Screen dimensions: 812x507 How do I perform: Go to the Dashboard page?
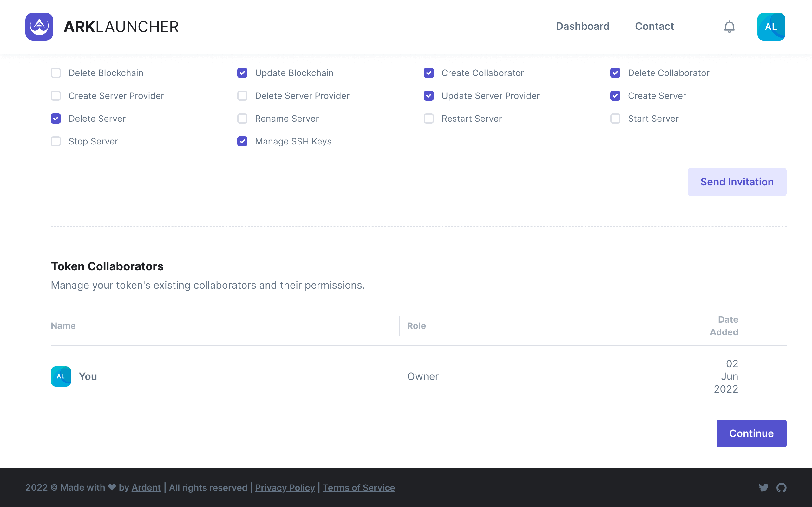click(x=582, y=26)
